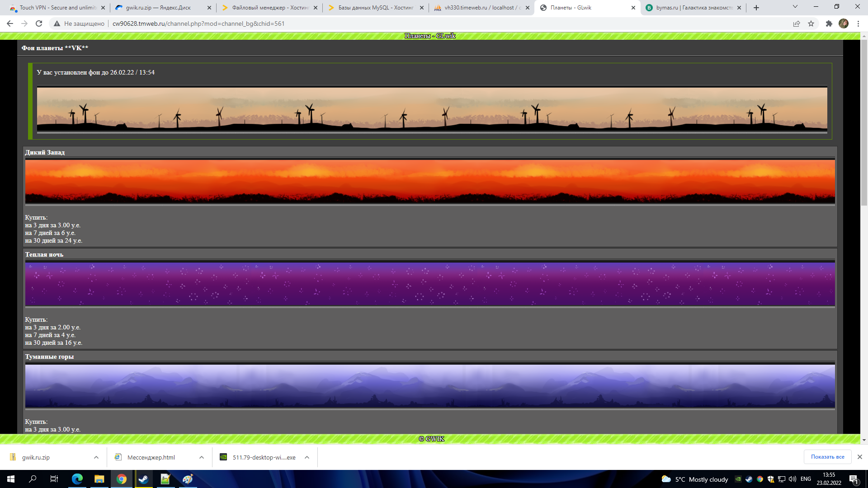Image resolution: width=868 pixels, height=488 pixels.
Task: Expand Мессенджер.html download options chevron
Action: click(x=202, y=457)
